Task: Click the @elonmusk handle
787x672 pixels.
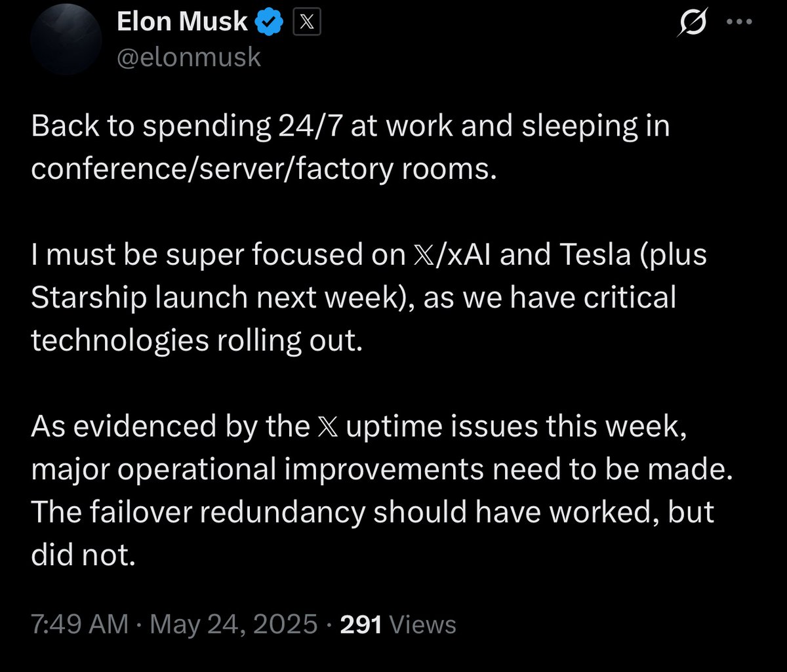Action: pyautogui.click(x=188, y=58)
